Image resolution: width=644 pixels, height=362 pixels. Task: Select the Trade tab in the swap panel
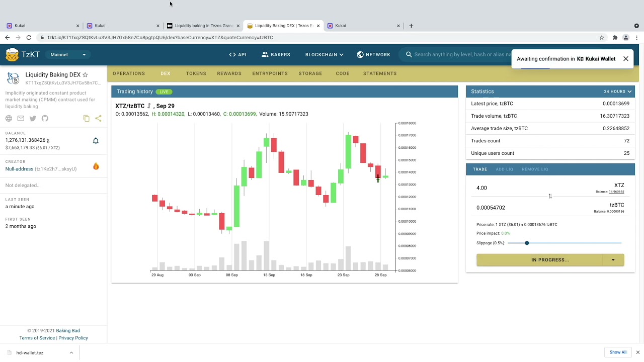point(480,169)
